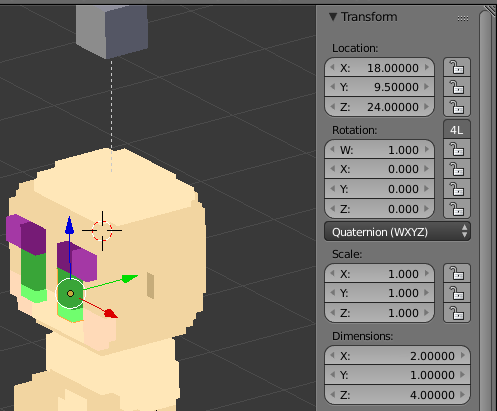Decrease Dimensions Z with left arrow
497x411 pixels.
(x=332, y=395)
